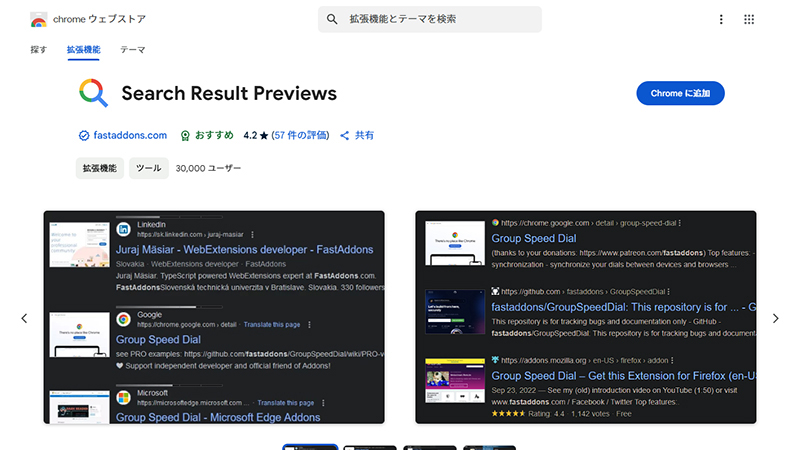Click the Search Result Previews extension icon
Viewport: 800px width, 450px height.
pos(93,93)
